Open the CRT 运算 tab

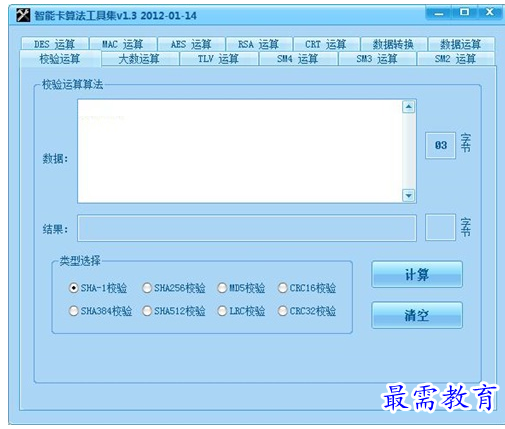(326, 44)
